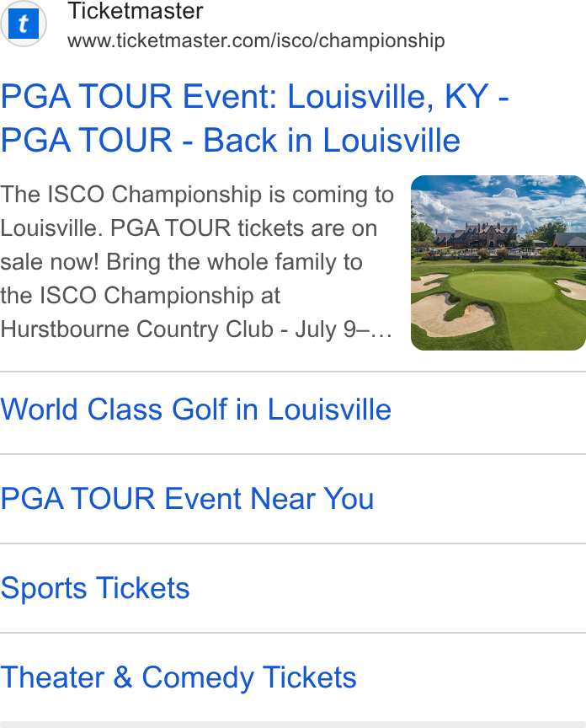This screenshot has width=586, height=728.
Task: Visit 'Theater & Comedy Tickets' link
Action: pyautogui.click(x=178, y=677)
